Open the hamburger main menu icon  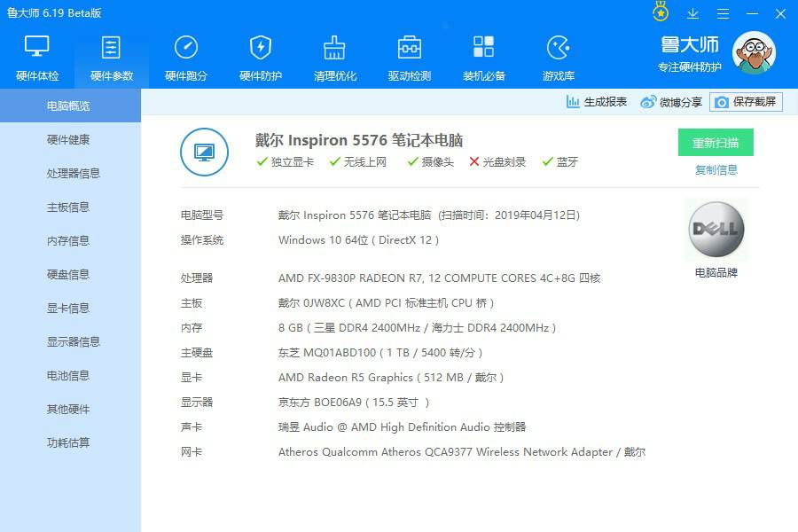723,14
